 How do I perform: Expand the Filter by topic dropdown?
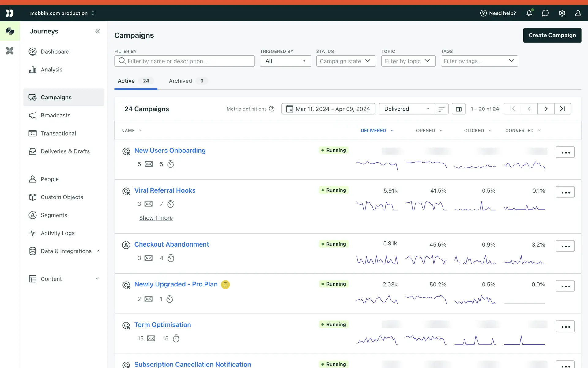pos(408,61)
